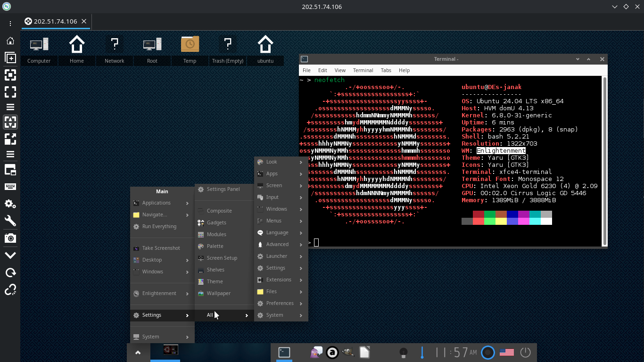This screenshot has width=644, height=362.
Task: Click the wrench tools icon in the sidebar
Action: tap(10, 221)
